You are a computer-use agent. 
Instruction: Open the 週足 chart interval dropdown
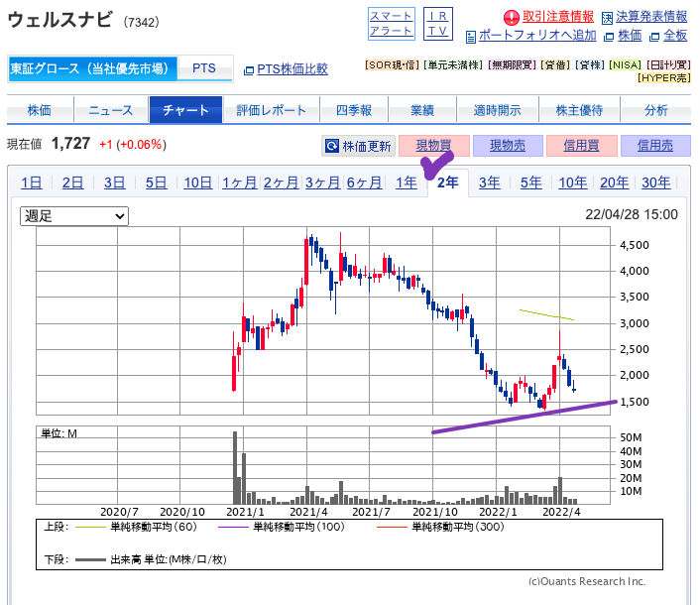[74, 216]
